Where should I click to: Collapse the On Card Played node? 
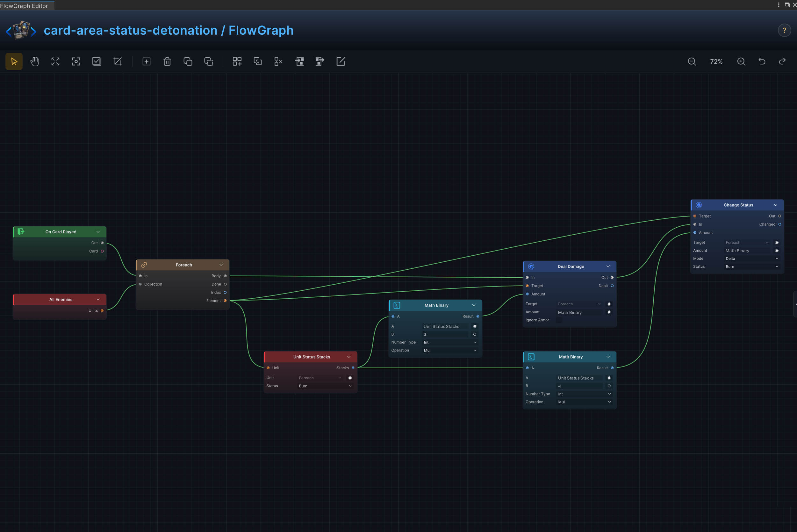tap(98, 232)
